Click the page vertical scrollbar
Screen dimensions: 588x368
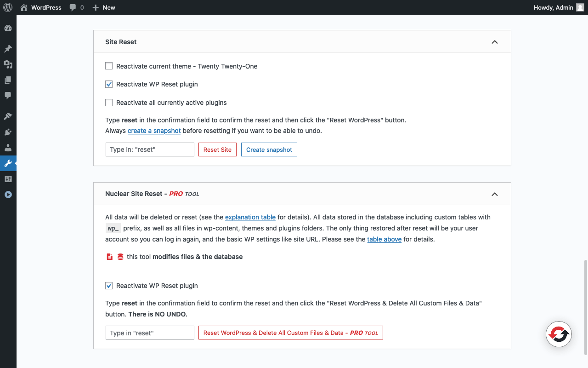pos(585,307)
